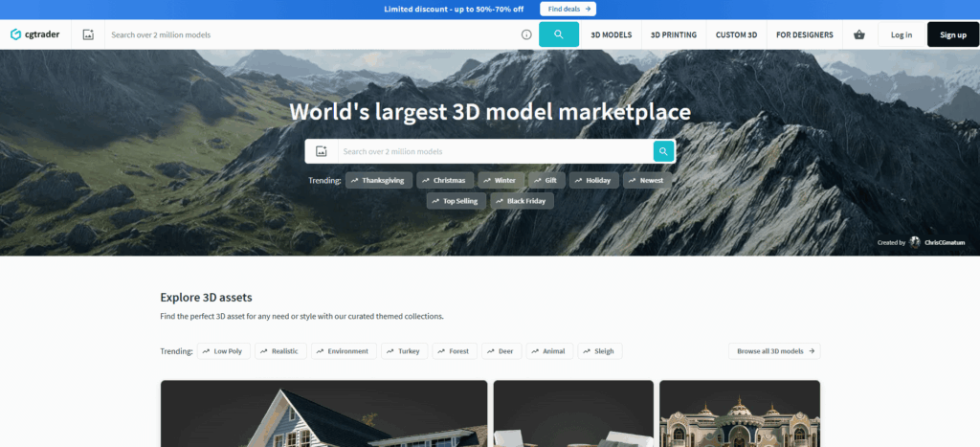Click the hero search magnifier button

pyautogui.click(x=664, y=151)
